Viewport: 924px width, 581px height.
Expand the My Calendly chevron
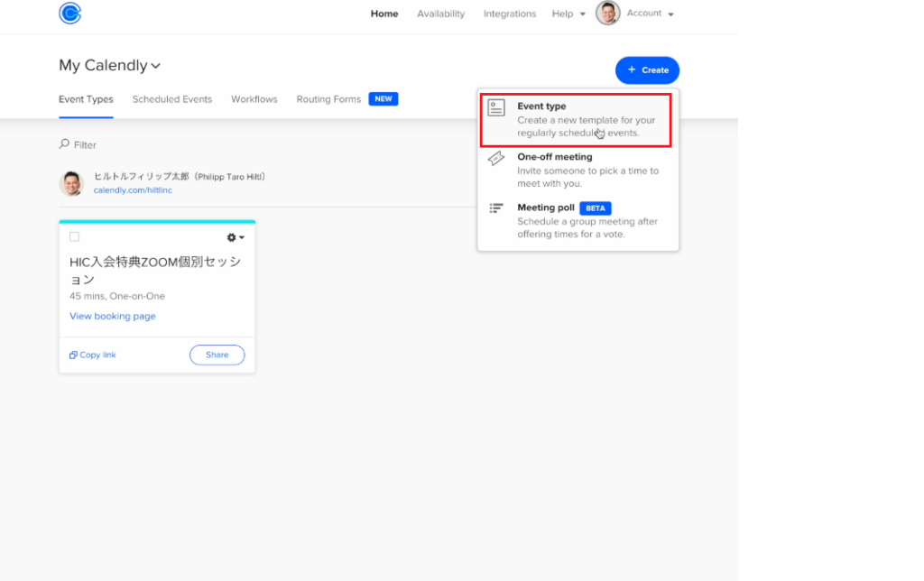155,65
